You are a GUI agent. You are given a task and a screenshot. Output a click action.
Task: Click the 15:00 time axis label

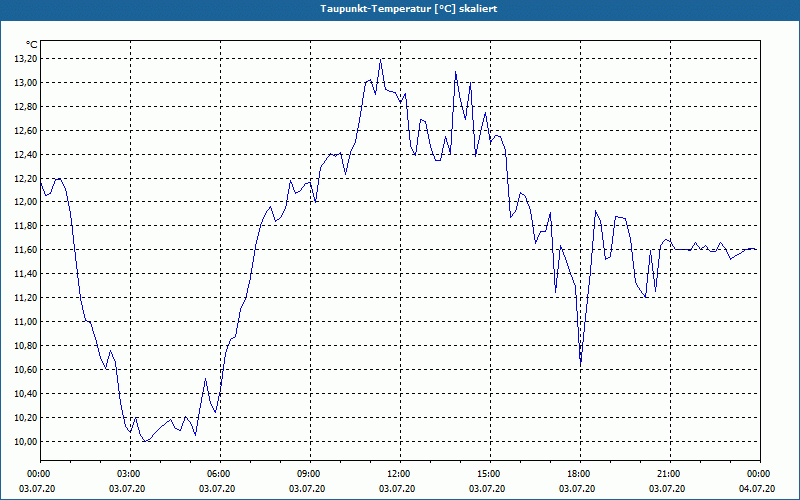point(490,474)
